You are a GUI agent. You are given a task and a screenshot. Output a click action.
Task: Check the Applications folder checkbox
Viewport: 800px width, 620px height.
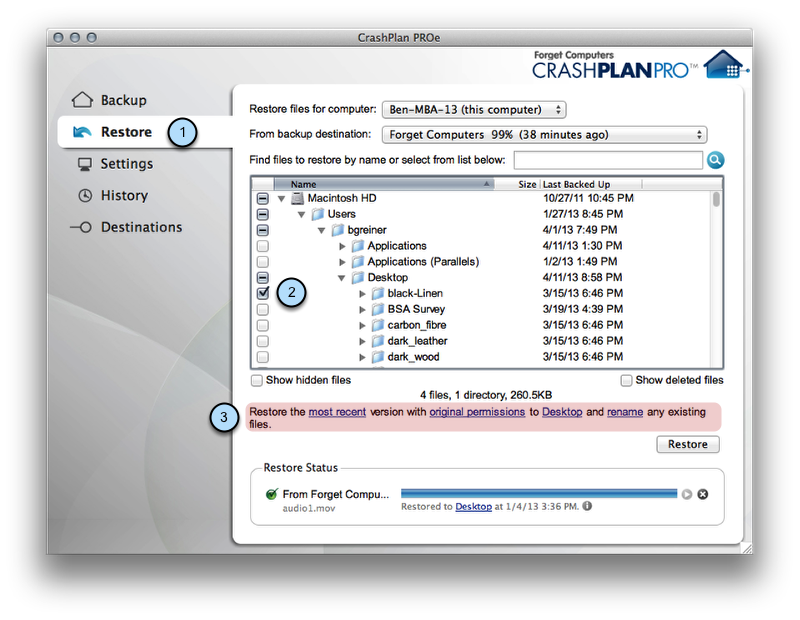point(263,245)
